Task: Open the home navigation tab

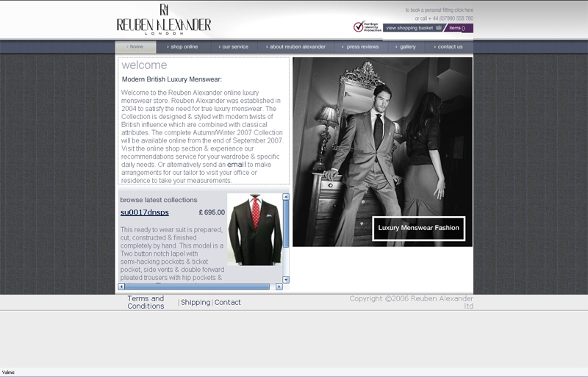Action: [x=136, y=47]
